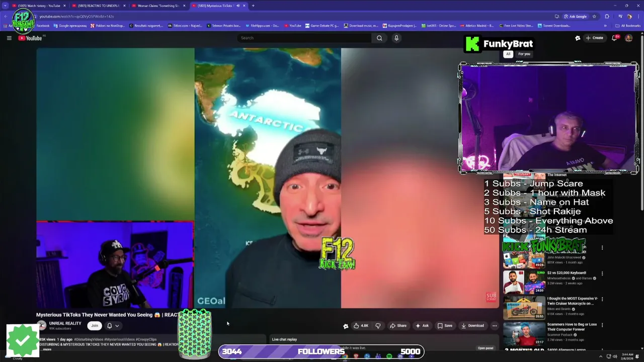Open options for '$2 vs $20,000 Keyboard!' video
The height and width of the screenshot is (362, 644).
(602, 274)
